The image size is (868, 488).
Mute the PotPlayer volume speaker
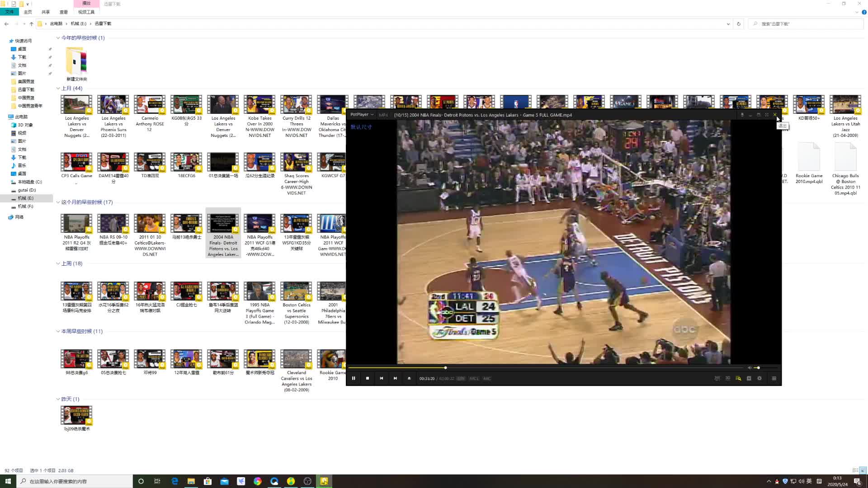(749, 368)
